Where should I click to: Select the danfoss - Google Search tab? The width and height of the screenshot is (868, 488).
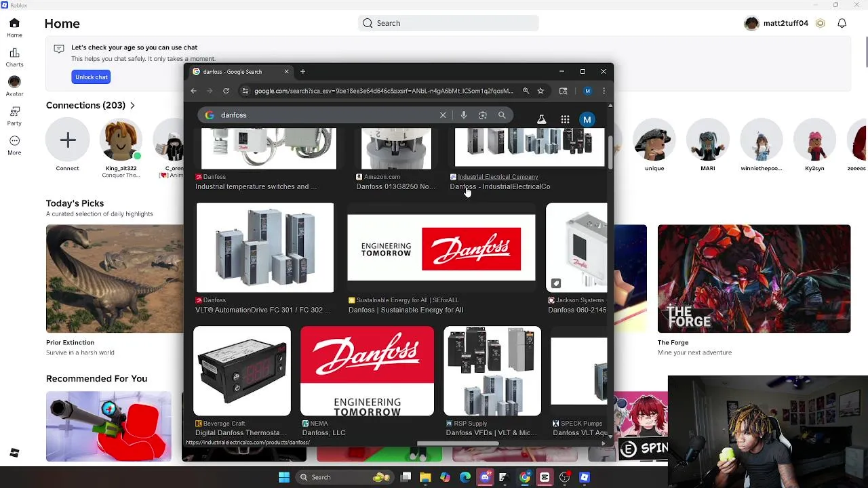coord(241,71)
